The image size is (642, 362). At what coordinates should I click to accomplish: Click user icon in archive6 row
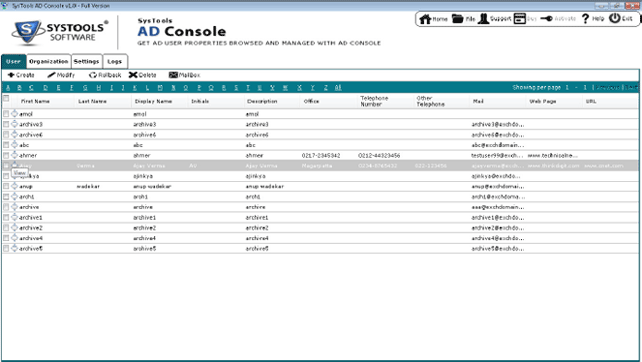pos(15,134)
